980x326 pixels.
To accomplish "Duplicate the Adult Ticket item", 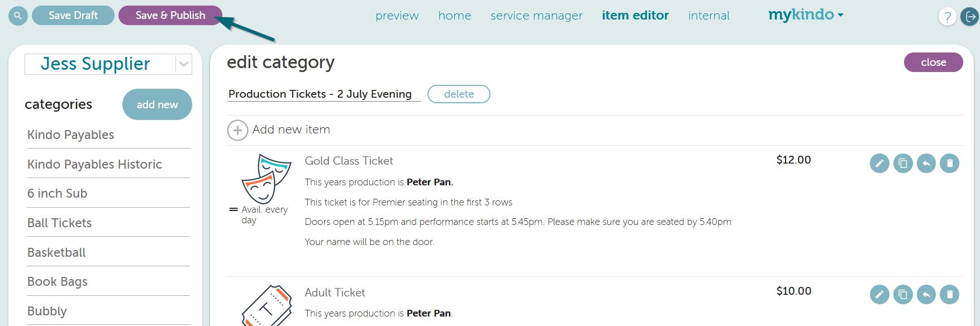I will 903,294.
